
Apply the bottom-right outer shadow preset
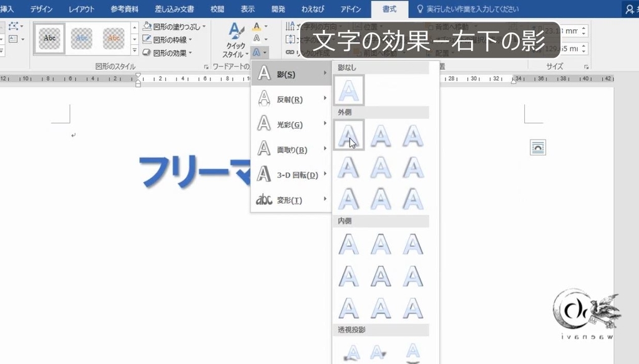click(349, 135)
